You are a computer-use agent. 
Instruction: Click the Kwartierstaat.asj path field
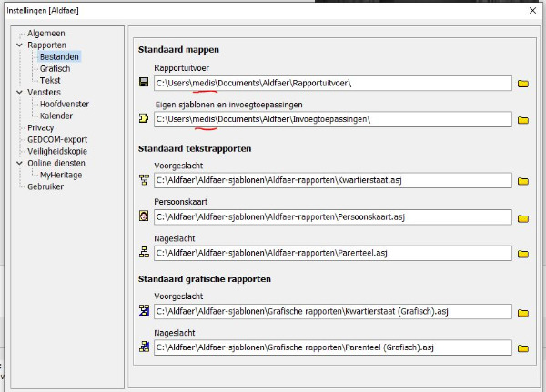click(x=332, y=181)
